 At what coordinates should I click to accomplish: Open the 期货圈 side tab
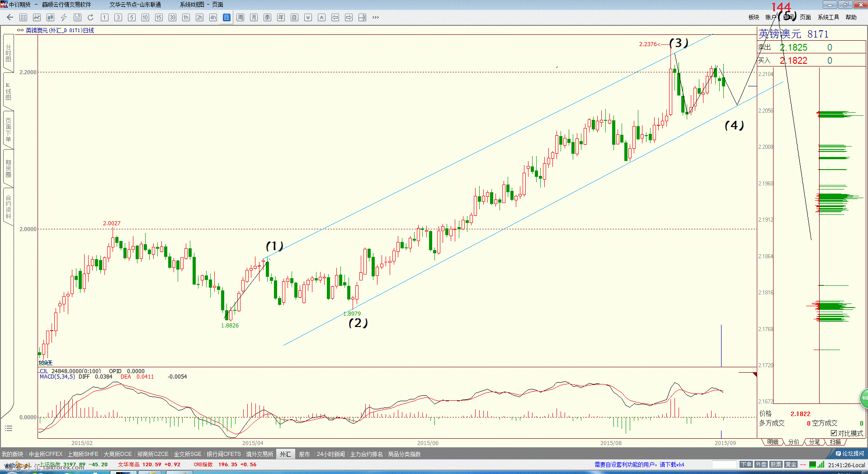click(8, 168)
